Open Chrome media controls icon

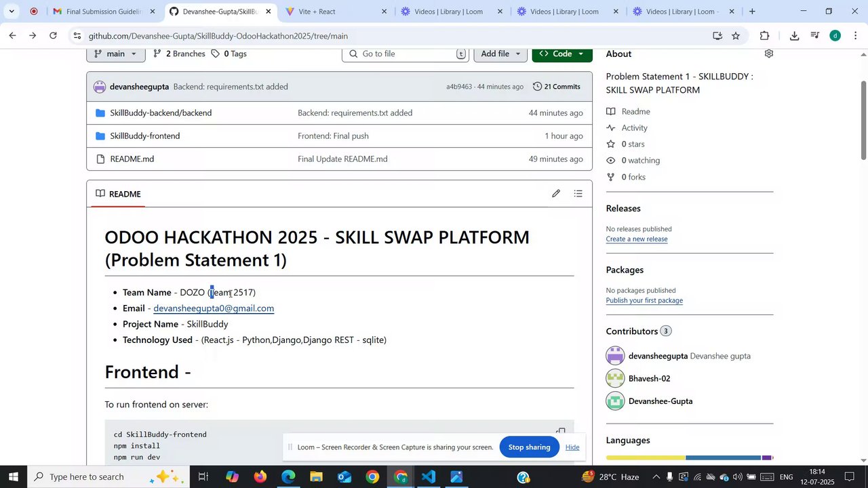point(816,36)
